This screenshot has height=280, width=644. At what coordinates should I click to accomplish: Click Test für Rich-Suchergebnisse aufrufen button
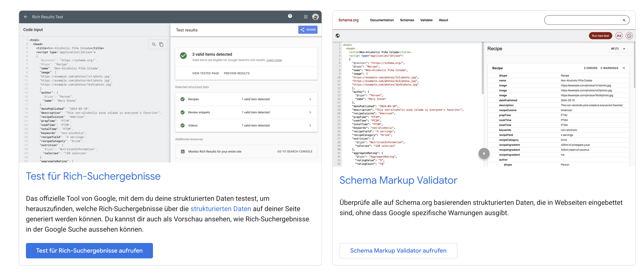coord(89,250)
